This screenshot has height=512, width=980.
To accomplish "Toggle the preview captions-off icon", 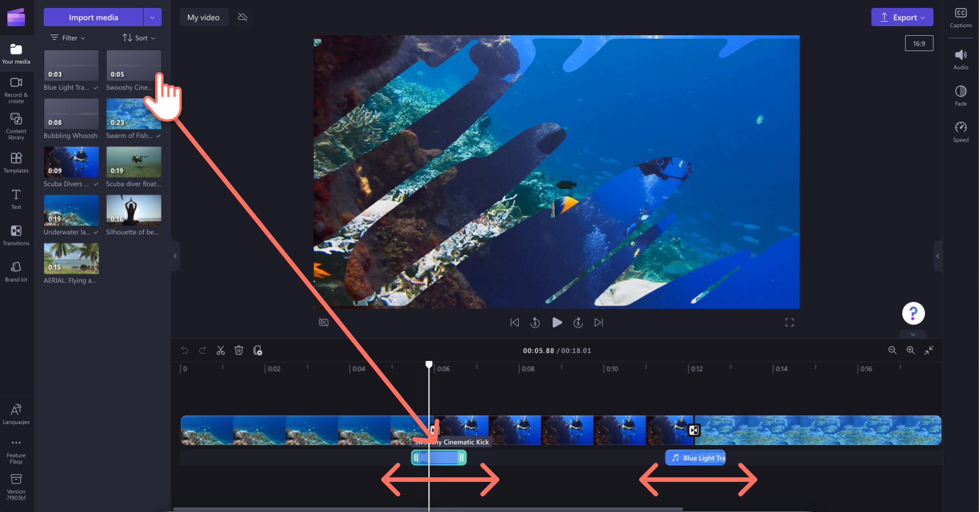I will pyautogui.click(x=324, y=322).
